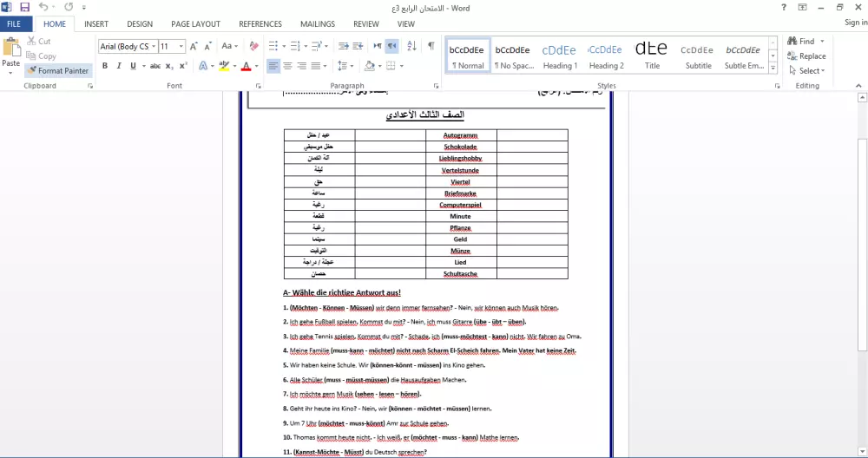
Task: Toggle Subscript formatting
Action: pos(169,66)
